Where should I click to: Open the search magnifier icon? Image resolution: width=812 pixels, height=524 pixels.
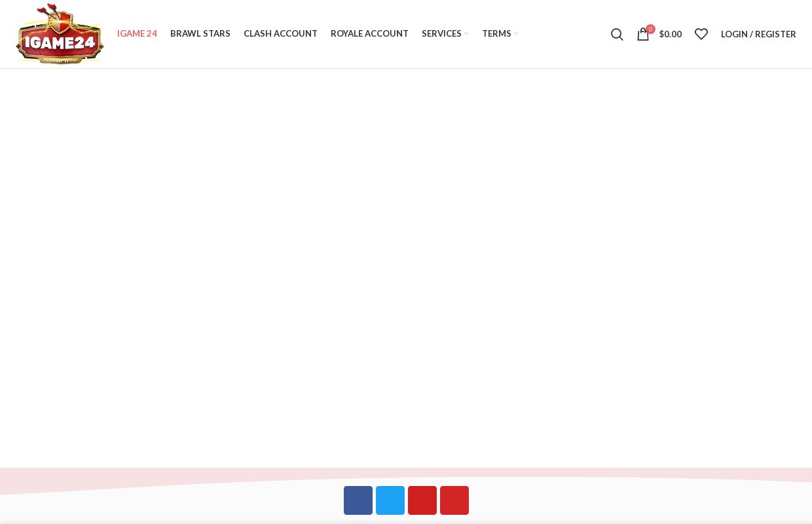pyautogui.click(x=617, y=34)
